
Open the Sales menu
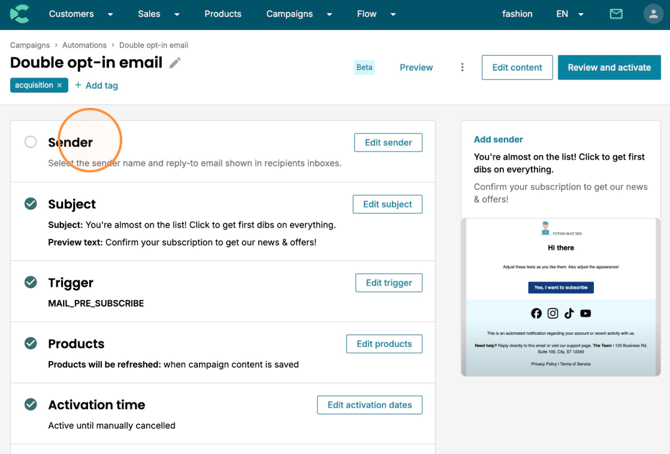click(149, 14)
